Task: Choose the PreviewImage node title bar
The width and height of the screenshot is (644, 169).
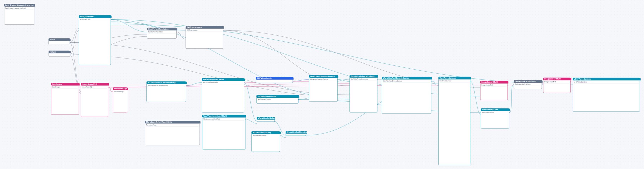Action: [x=120, y=89]
